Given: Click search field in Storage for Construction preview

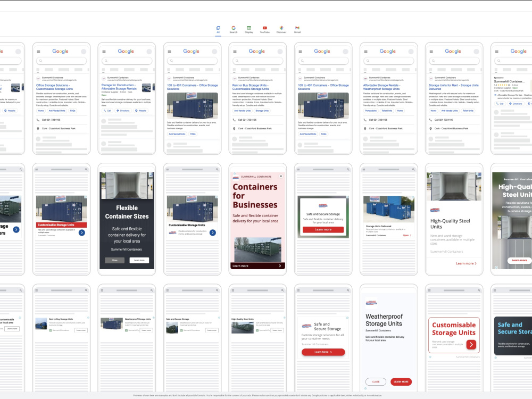Looking at the screenshot, I should 127,61.
